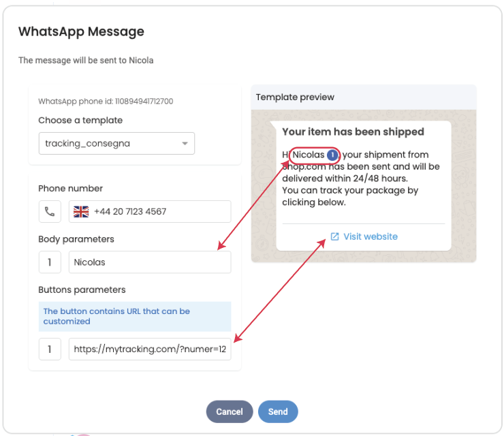Image resolution: width=504 pixels, height=436 pixels.
Task: Click the Template preview header
Action: pos(296,97)
